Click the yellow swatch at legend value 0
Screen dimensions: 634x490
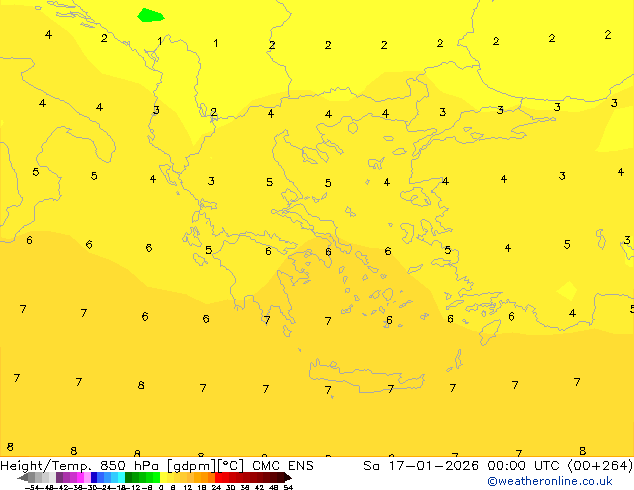coord(163,477)
